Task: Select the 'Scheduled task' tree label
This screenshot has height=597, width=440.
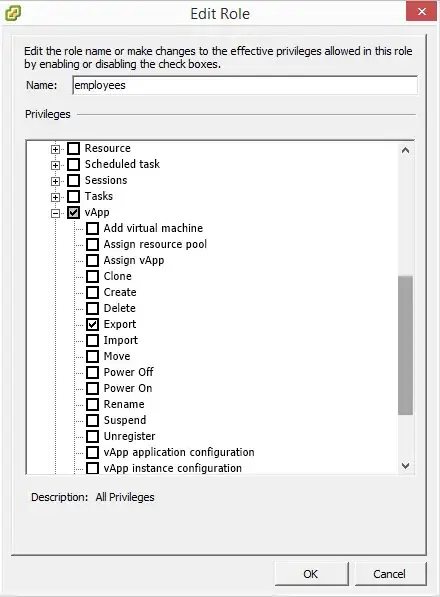Action: tap(122, 164)
